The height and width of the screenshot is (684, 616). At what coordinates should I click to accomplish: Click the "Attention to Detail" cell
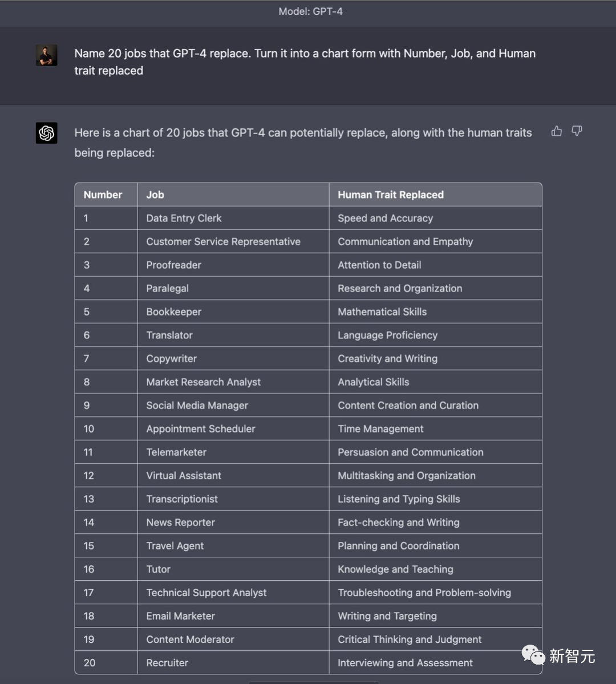tap(379, 265)
